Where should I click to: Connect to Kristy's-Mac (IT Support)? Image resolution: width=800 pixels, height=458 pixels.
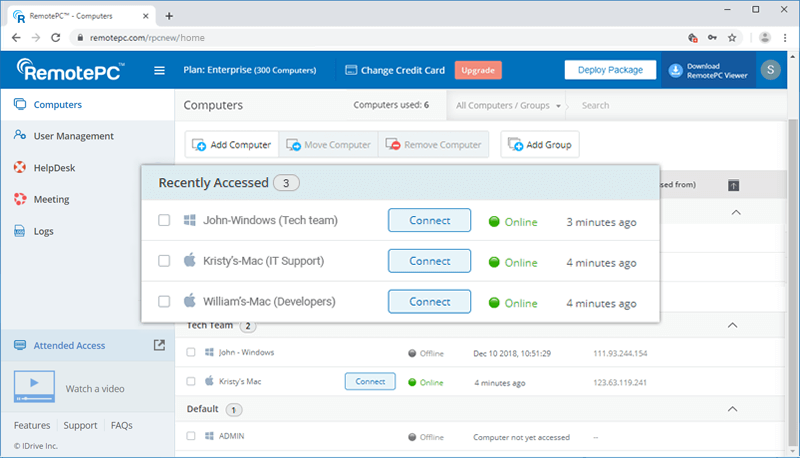coord(429,261)
